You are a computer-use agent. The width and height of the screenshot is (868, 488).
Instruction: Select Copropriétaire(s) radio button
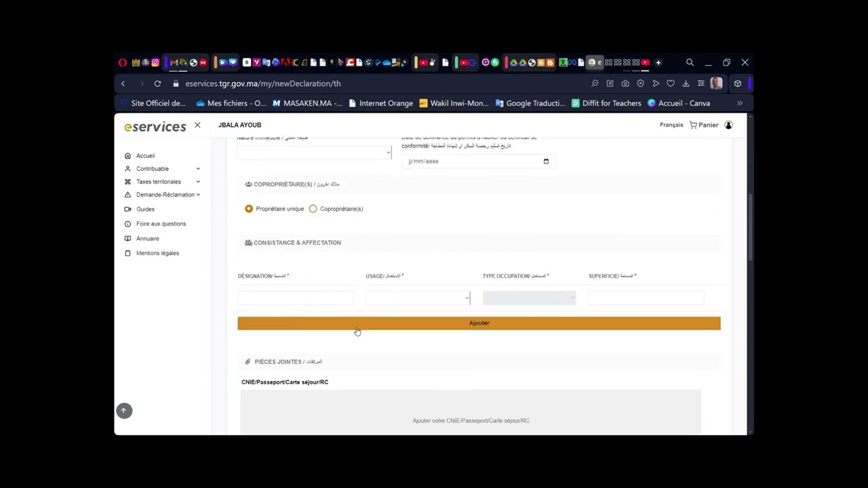click(x=313, y=209)
